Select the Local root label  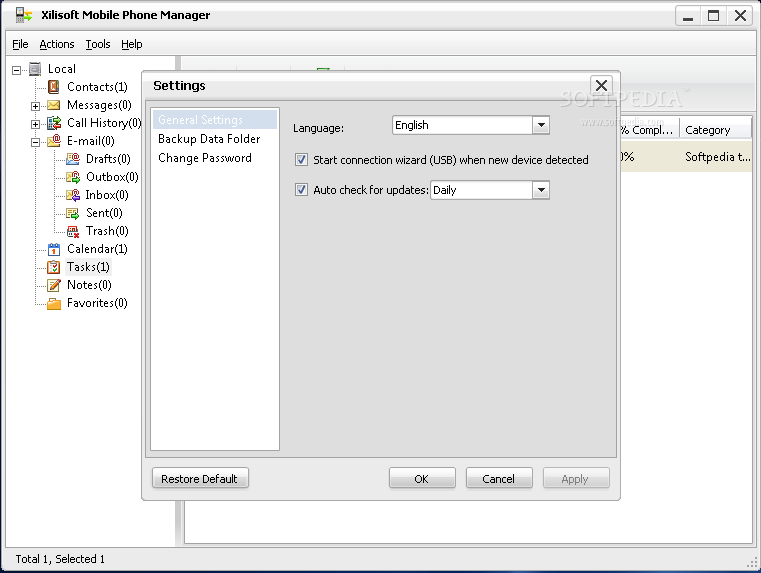pyautogui.click(x=62, y=69)
